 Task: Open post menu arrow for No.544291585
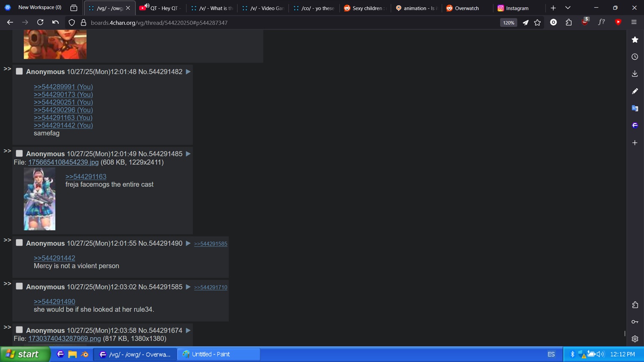click(x=188, y=287)
